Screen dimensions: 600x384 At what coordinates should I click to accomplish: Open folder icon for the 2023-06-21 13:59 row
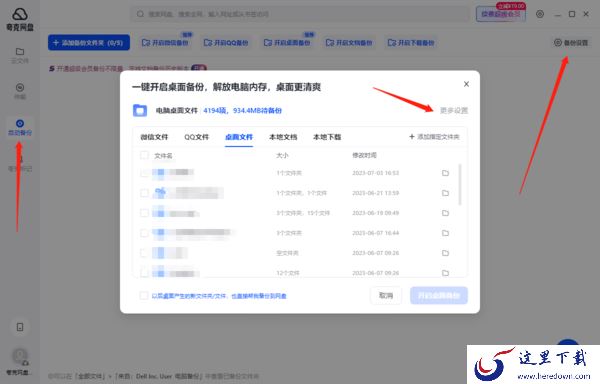coord(445,193)
